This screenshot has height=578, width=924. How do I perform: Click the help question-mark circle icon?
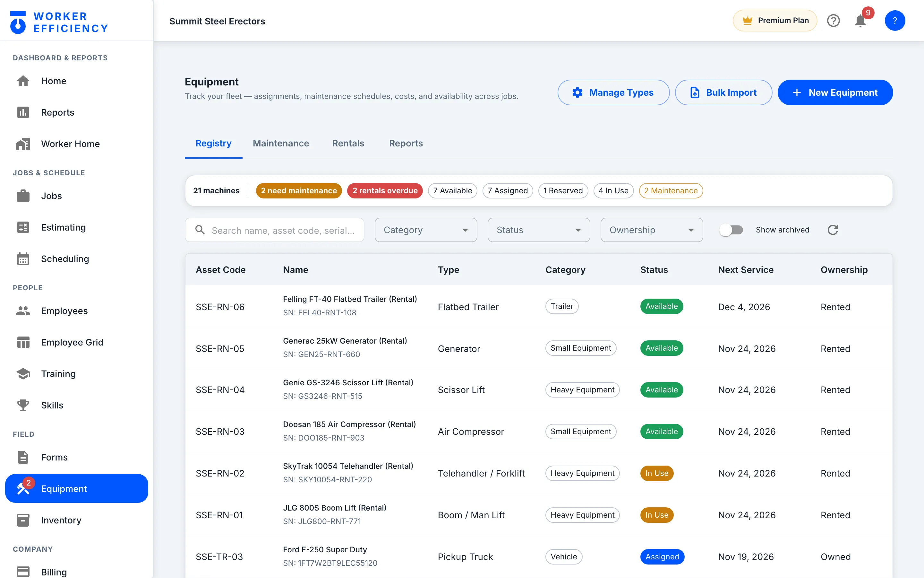pyautogui.click(x=833, y=21)
